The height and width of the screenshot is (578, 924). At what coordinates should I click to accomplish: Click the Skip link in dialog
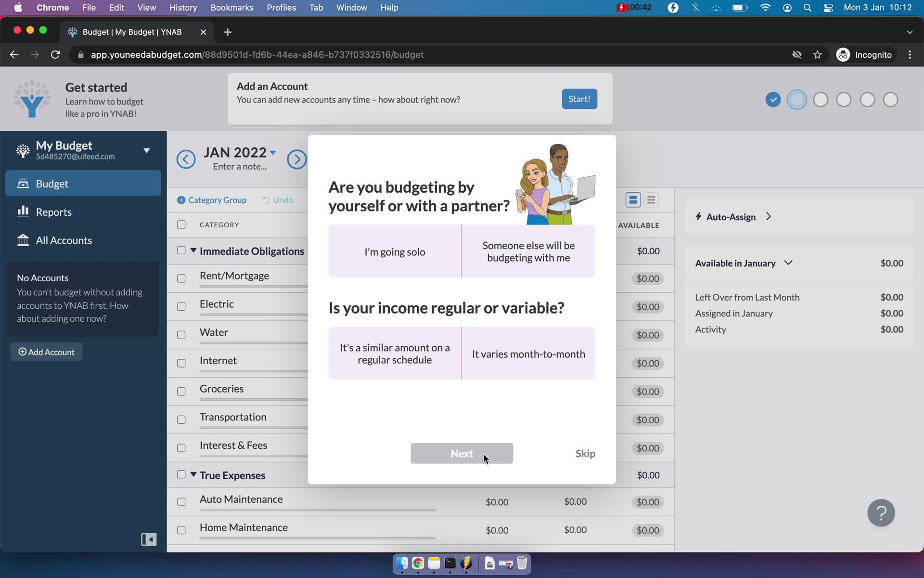(584, 453)
